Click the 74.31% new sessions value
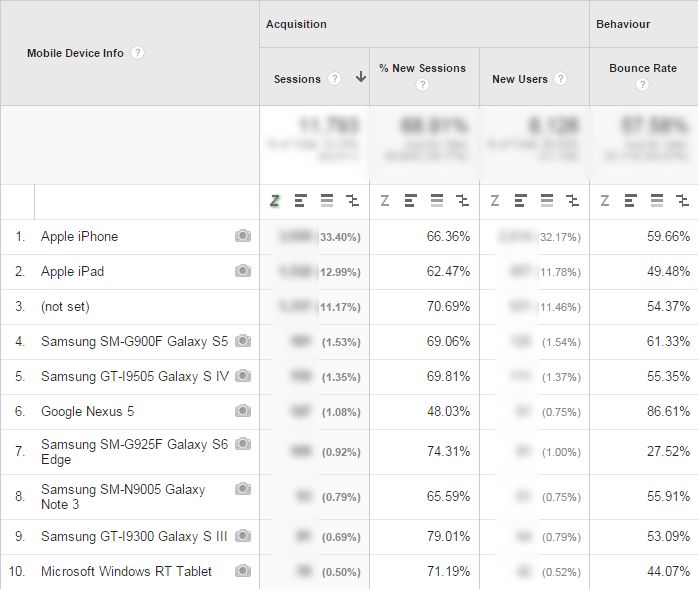Image resolution: width=698 pixels, height=589 pixels. coord(448,451)
